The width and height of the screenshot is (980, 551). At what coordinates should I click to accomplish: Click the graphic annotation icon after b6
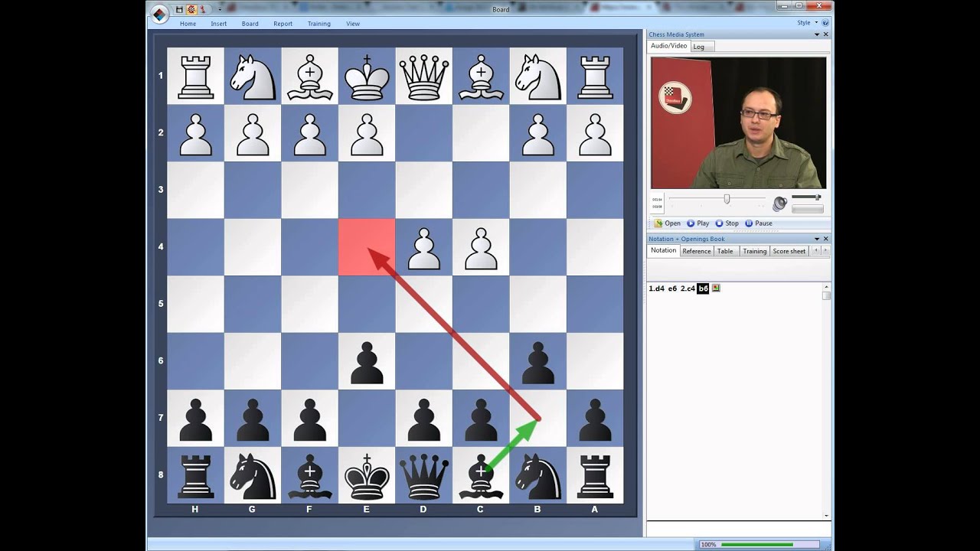[x=716, y=289]
